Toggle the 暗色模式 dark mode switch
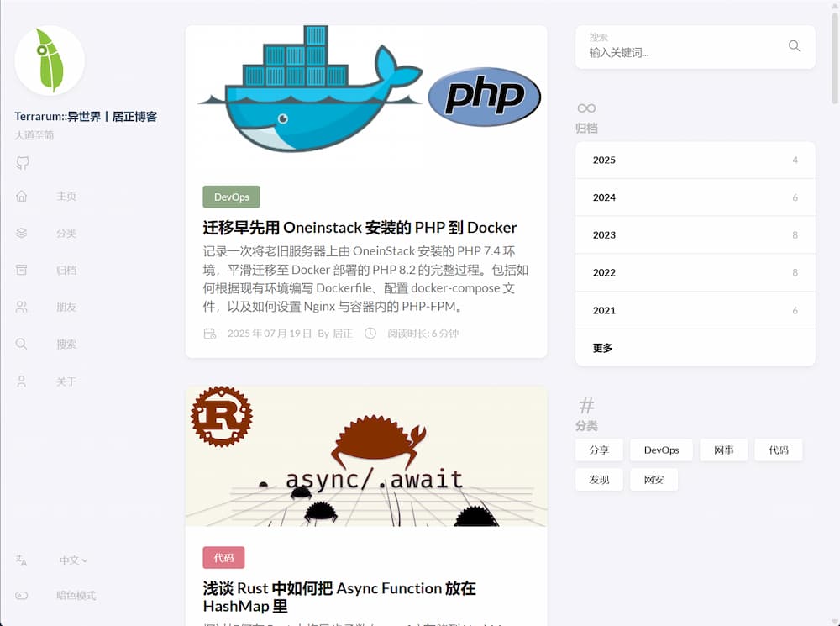 (22, 595)
